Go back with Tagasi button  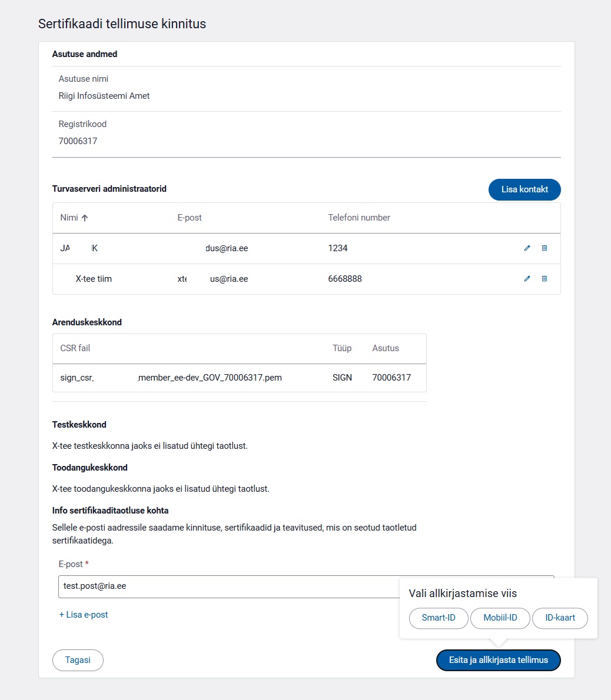click(78, 660)
